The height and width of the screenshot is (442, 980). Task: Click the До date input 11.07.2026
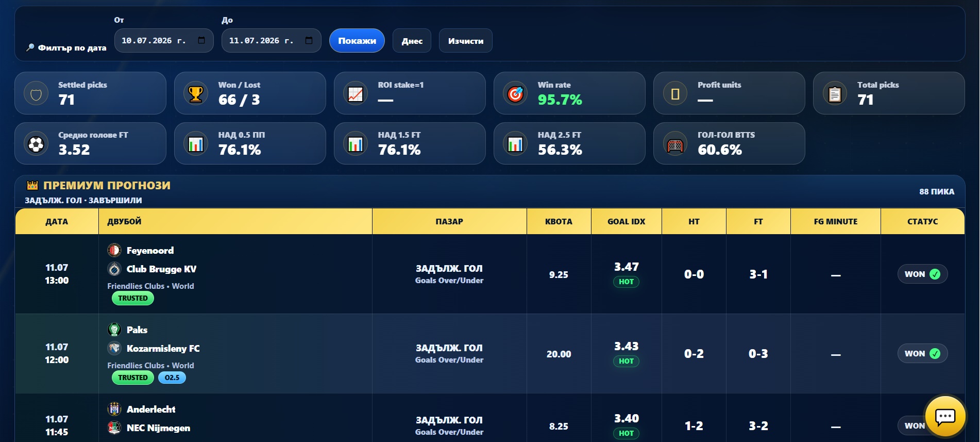271,41
